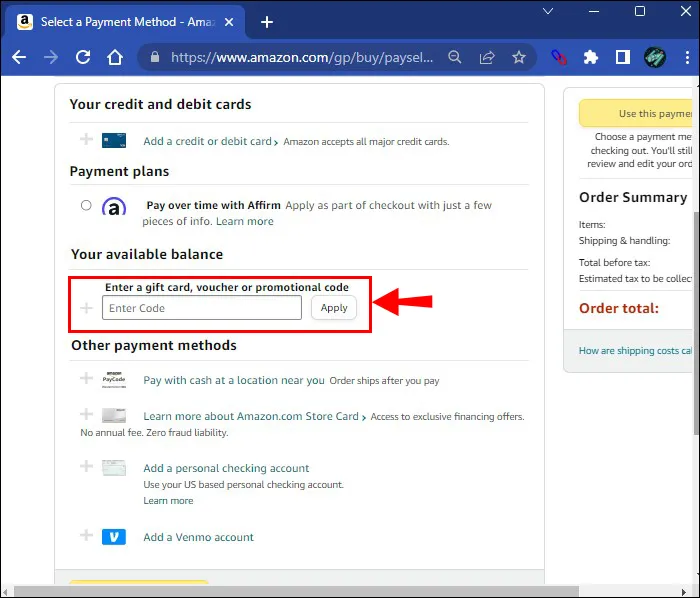Open Add a credit or debit card link
Viewport: 700px width, 598px height.
[210, 141]
